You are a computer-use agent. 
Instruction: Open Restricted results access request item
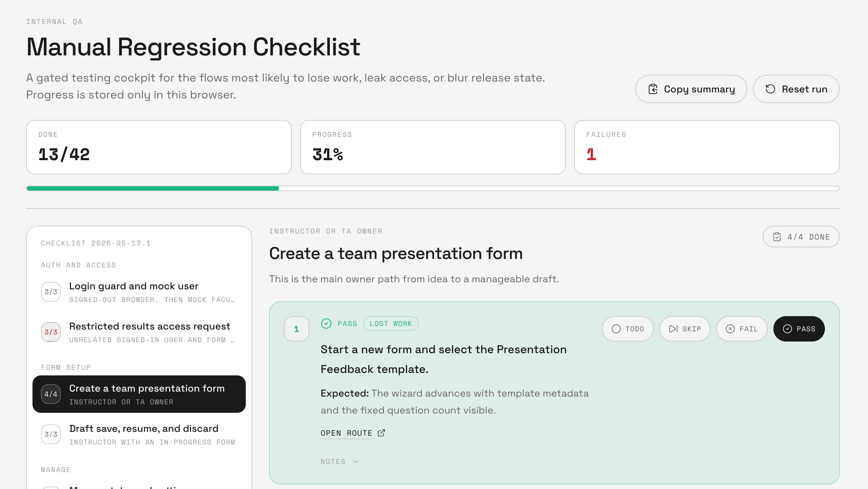pyautogui.click(x=139, y=332)
